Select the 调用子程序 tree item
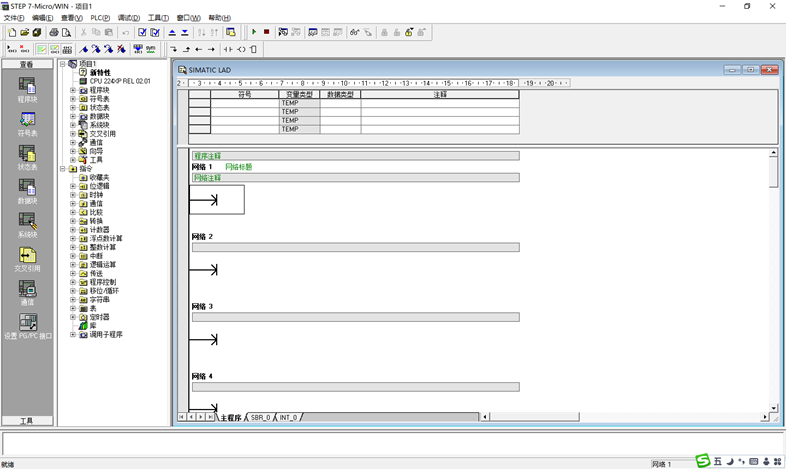The height and width of the screenshot is (469, 786). [106, 334]
